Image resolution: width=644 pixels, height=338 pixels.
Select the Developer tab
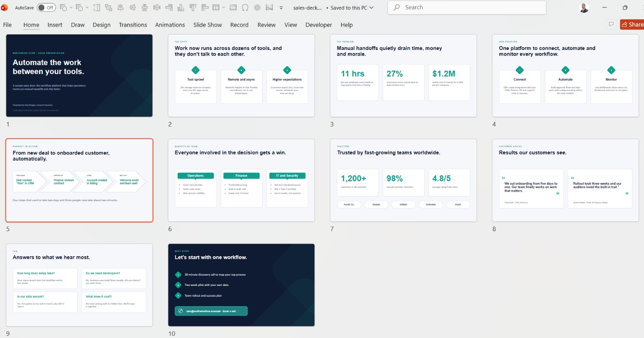pyautogui.click(x=319, y=25)
